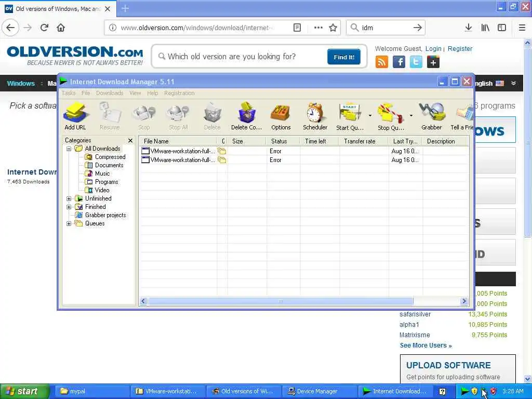Viewport: 532px width, 399px height.
Task: Click the Tell a Friend toolbar icon
Action: (x=462, y=116)
